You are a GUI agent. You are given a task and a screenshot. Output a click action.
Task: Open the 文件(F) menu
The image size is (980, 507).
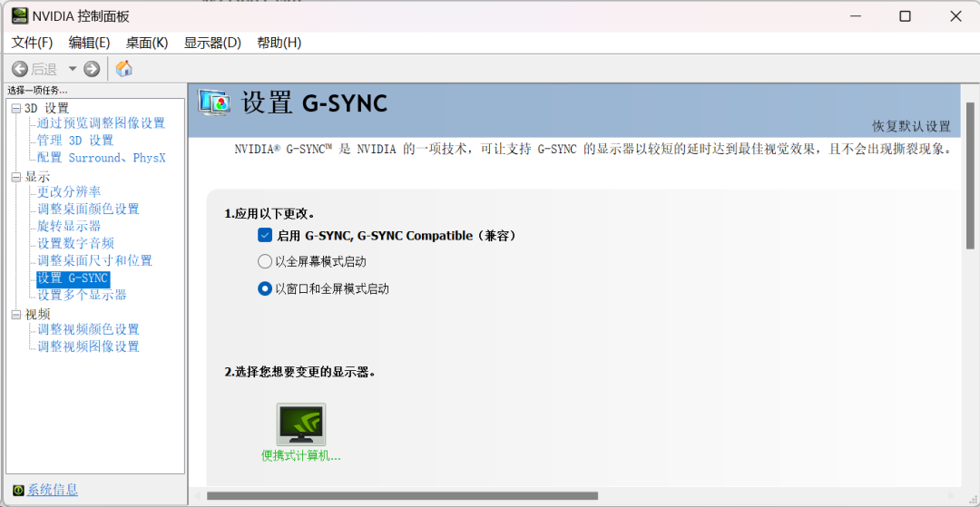click(x=33, y=43)
